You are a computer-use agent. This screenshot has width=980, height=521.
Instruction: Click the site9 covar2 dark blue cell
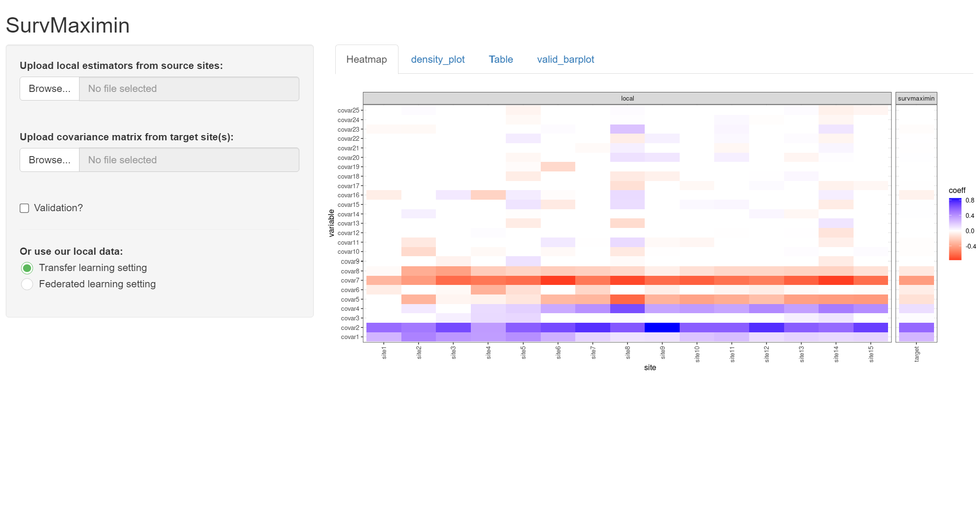662,328
